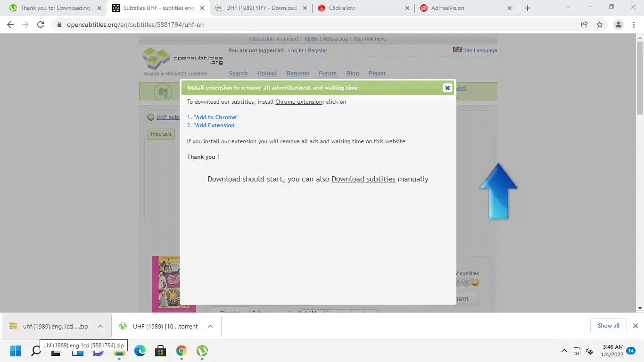Open the Translation in context link
Image resolution: width=644 pixels, height=362 pixels.
click(x=273, y=39)
